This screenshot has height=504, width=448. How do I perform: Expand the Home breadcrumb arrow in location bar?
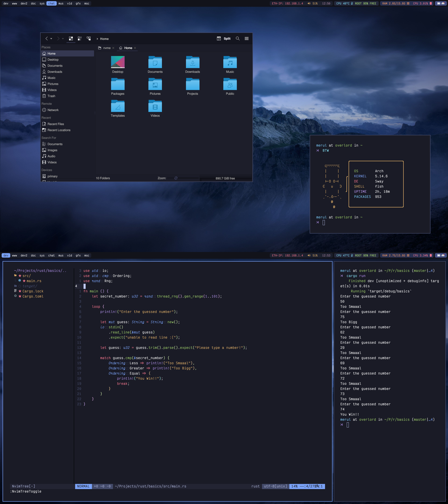click(97, 39)
